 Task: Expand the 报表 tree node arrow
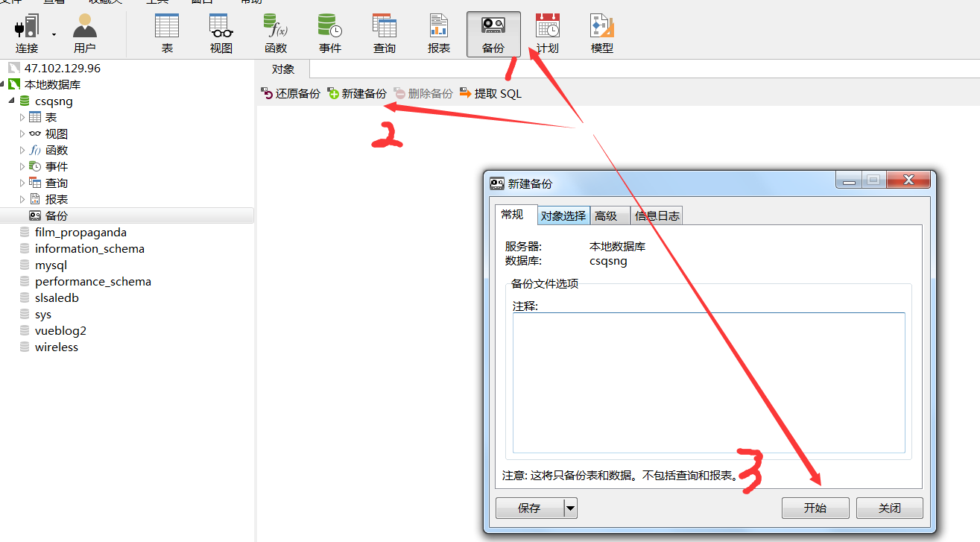(22, 199)
